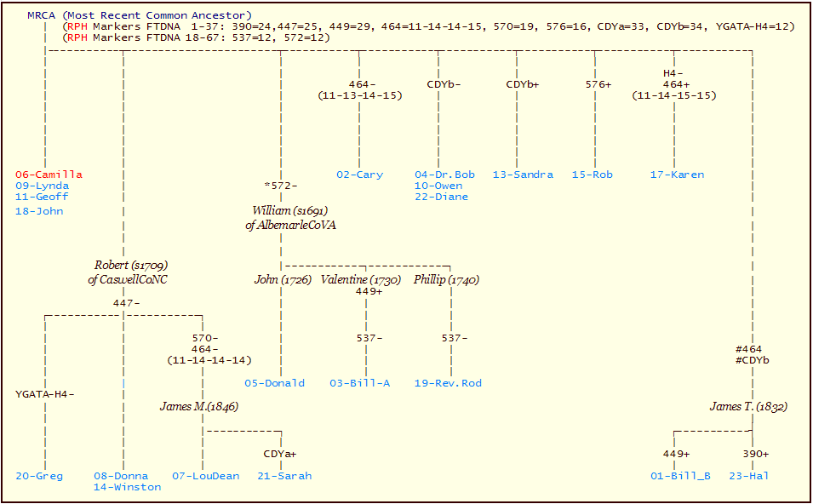Select the James T. (1832) label
This screenshot has width=813, height=504.
click(x=748, y=406)
